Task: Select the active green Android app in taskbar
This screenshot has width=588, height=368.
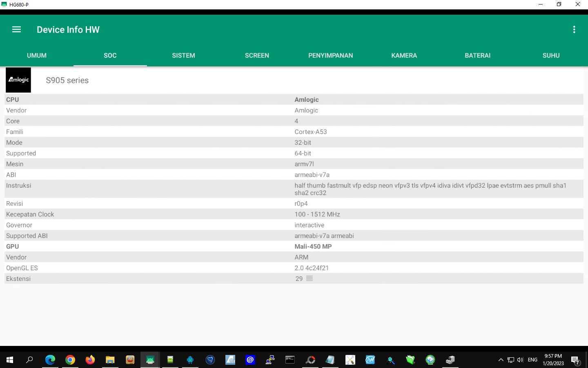Action: [150, 360]
